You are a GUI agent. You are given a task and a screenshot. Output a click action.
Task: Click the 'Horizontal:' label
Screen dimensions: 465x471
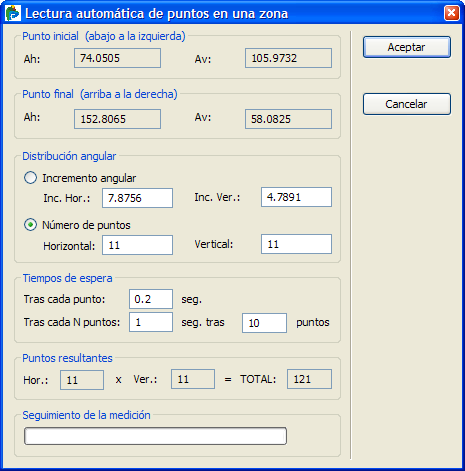coord(69,246)
